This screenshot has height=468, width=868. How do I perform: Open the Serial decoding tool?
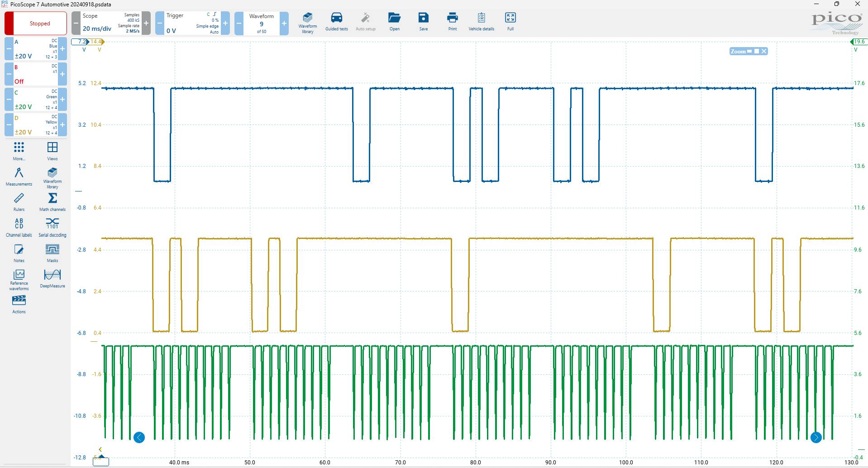52,226
